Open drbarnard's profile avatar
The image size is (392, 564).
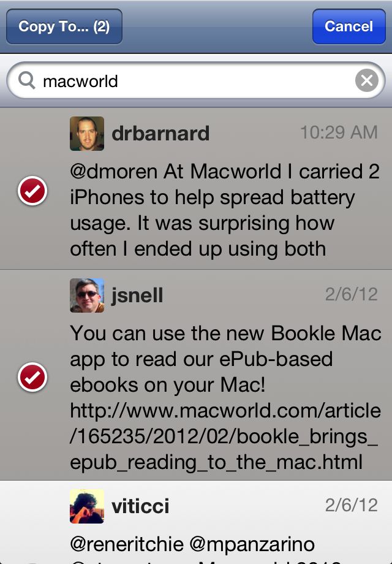coord(87,134)
